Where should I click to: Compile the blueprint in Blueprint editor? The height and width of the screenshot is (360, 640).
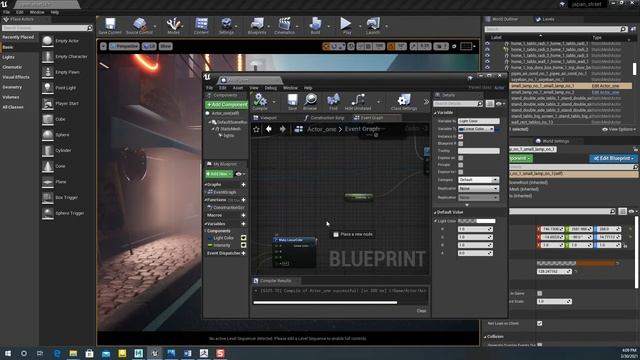click(260, 102)
